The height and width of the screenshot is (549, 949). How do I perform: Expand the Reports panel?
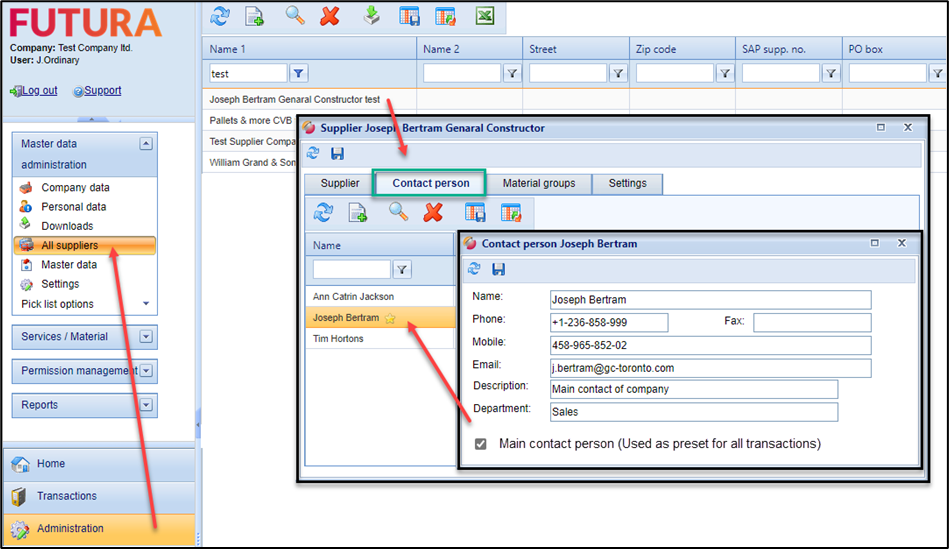146,405
